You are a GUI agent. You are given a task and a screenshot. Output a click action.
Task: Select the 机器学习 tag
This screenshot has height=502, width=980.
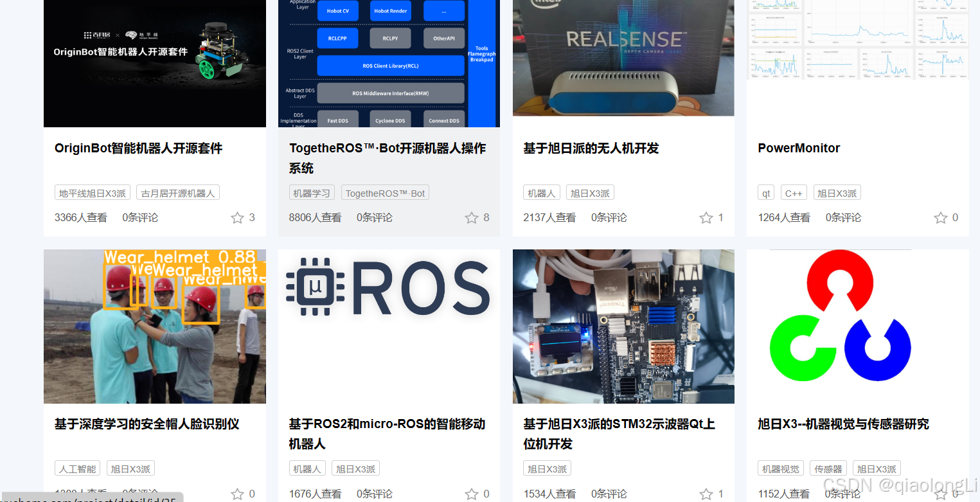pos(312,193)
